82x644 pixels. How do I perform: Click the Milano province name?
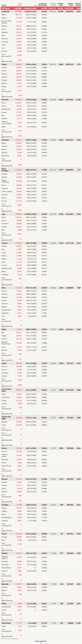click(x=4, y=15)
